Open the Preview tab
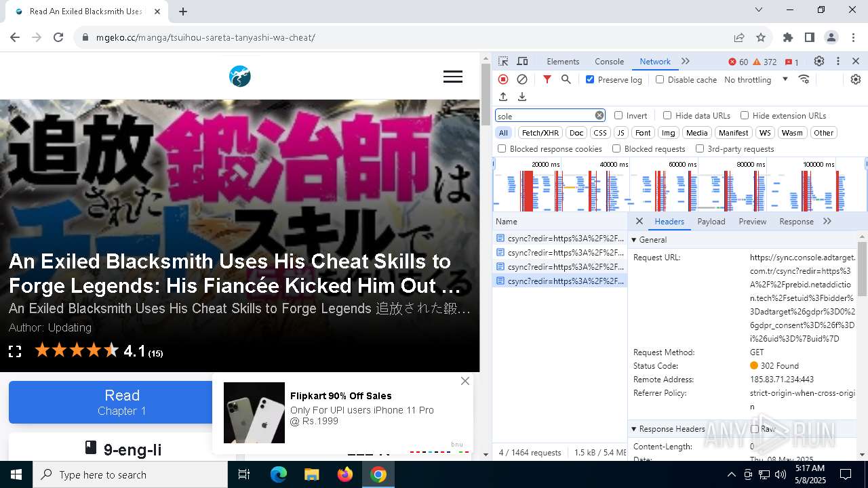The width and height of the screenshot is (868, 488). point(753,221)
